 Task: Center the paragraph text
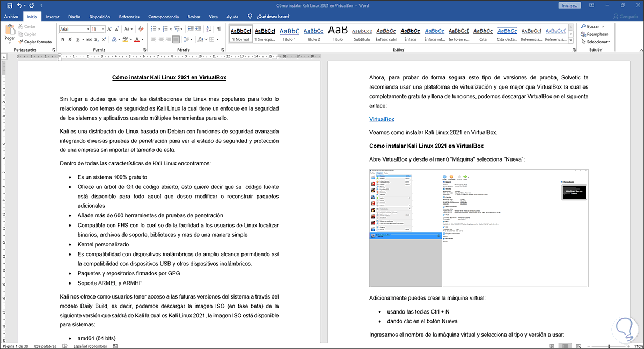[x=162, y=40]
